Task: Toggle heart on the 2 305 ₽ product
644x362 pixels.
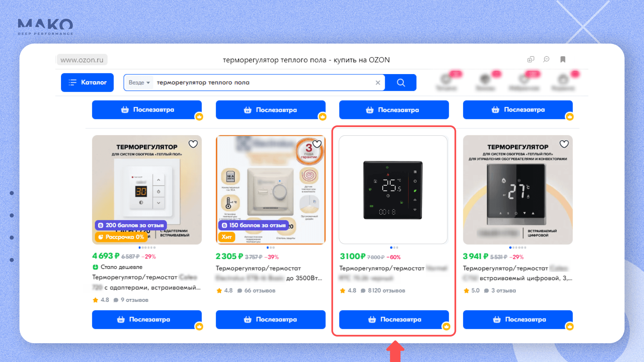Action: 317,144
